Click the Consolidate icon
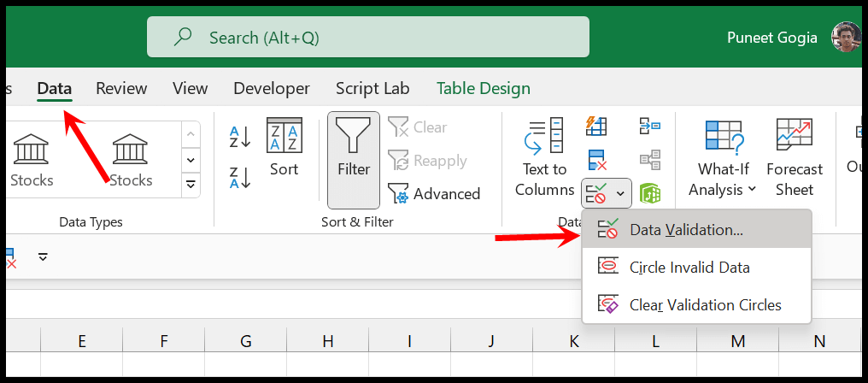The image size is (868, 383). (650, 127)
